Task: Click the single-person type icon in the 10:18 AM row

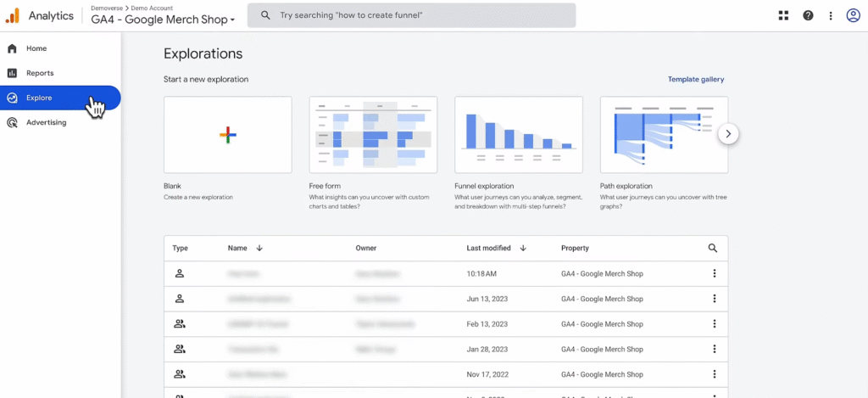Action: coord(180,273)
